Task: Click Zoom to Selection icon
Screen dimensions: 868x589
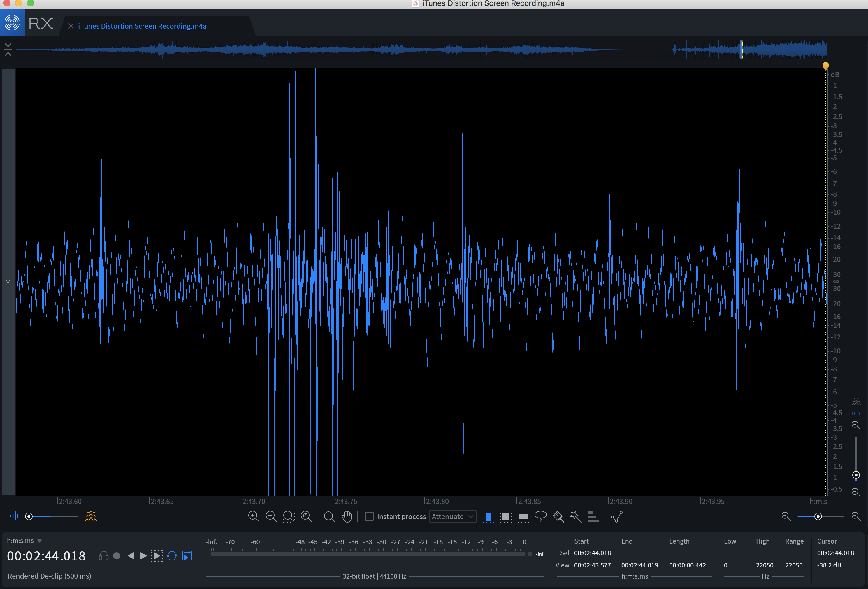Action: click(x=289, y=516)
